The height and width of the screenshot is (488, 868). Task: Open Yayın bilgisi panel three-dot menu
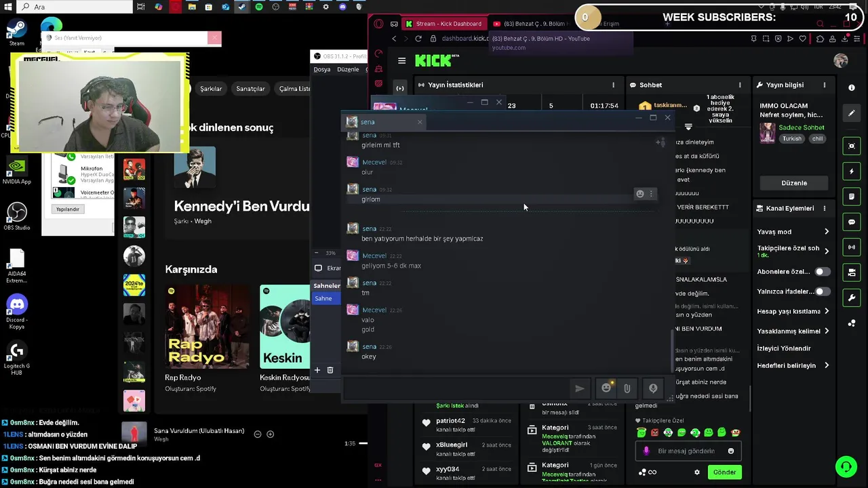825,85
